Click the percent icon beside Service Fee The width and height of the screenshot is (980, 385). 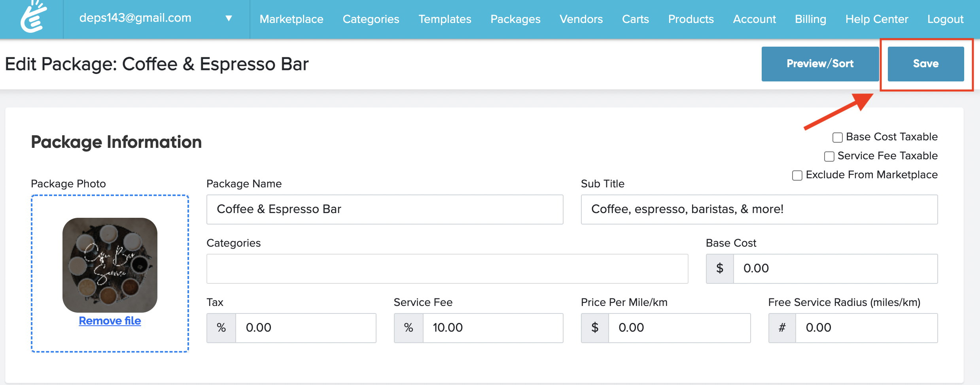(x=409, y=328)
